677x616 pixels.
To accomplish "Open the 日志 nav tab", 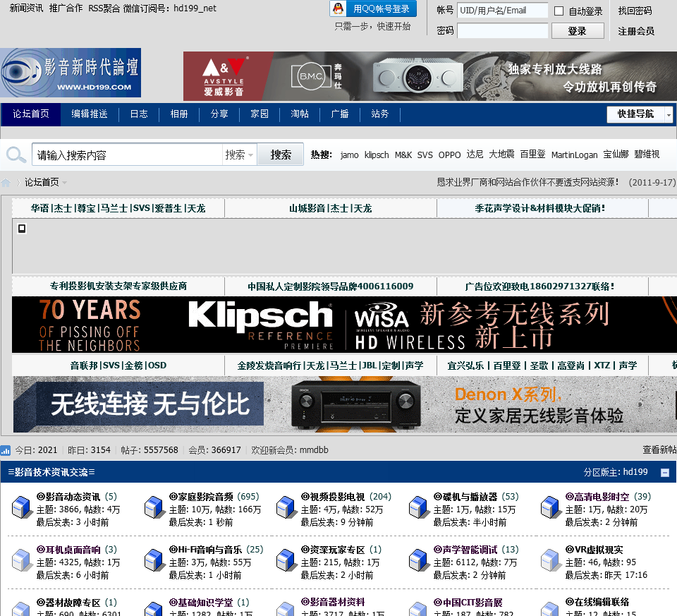I will coord(139,114).
